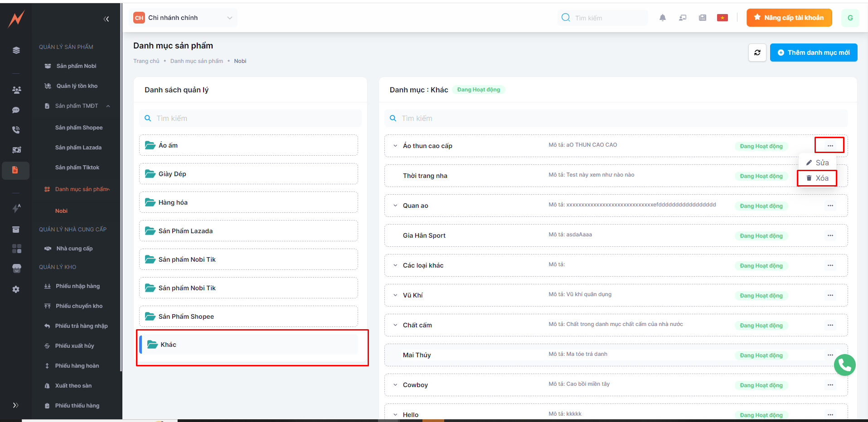868x422 pixels.
Task: Collapse the sidebar with the double-chevron icon
Action: [106, 19]
